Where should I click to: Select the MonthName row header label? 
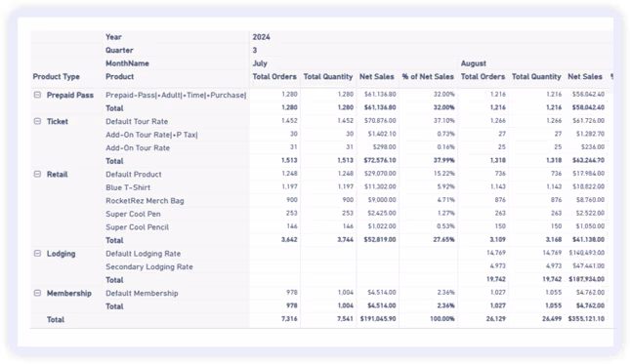[x=127, y=63]
